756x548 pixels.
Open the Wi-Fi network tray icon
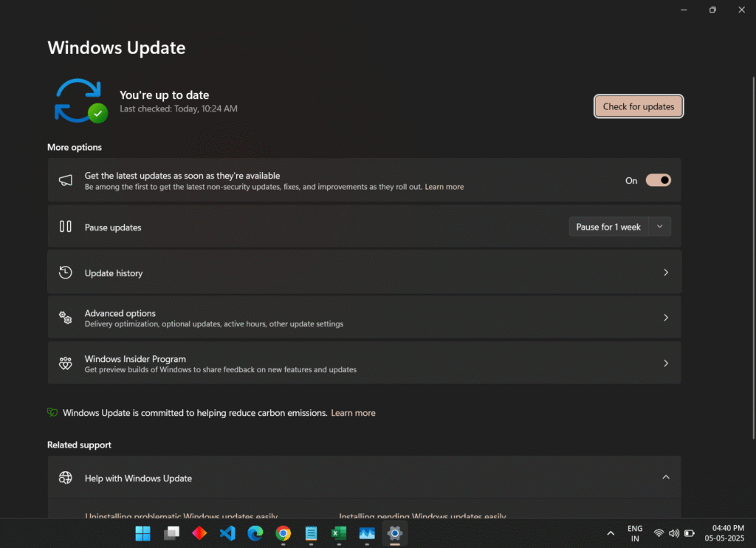click(x=659, y=533)
